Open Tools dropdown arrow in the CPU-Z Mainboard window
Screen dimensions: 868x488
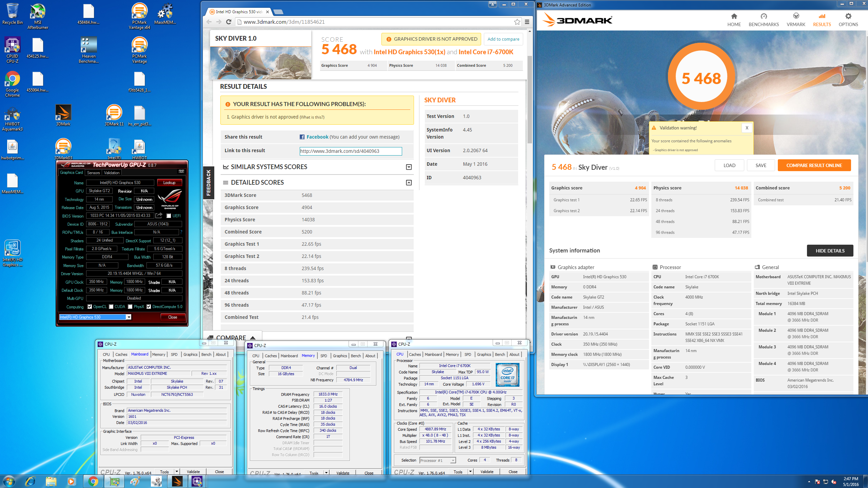[177, 471]
